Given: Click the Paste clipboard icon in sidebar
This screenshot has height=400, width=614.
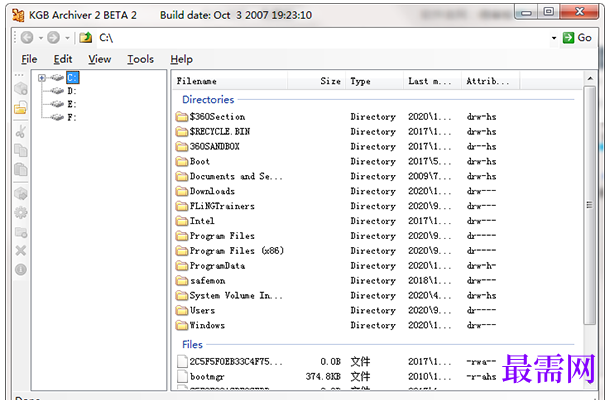Looking at the screenshot, I should [21, 170].
